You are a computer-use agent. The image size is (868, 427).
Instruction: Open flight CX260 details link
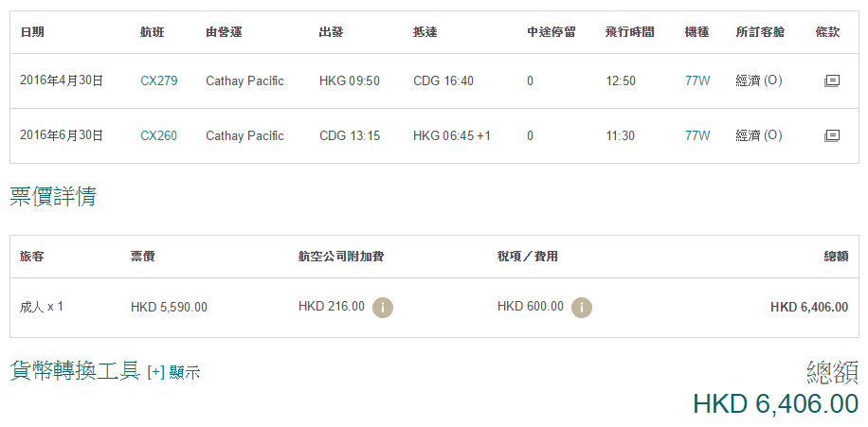158,136
